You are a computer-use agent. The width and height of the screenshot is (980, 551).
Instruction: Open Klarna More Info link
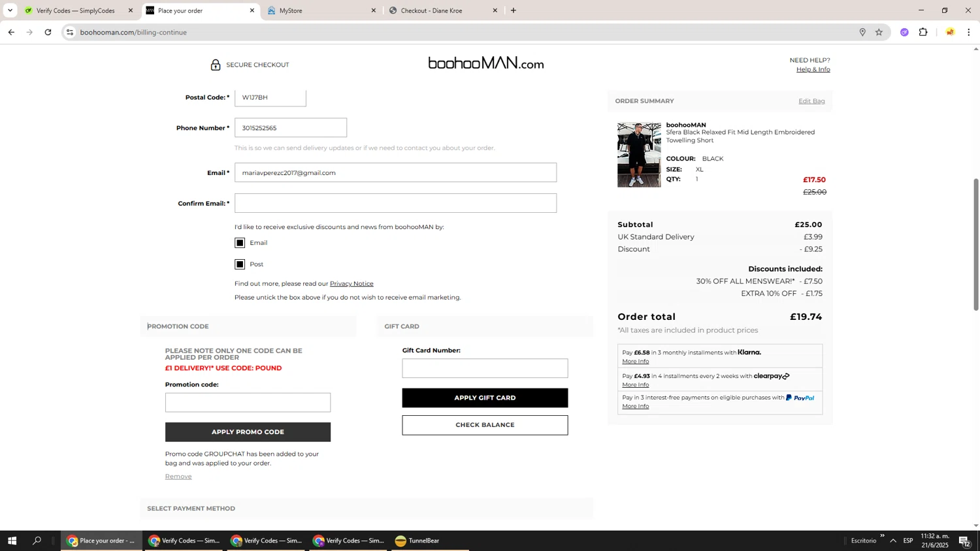(x=635, y=361)
